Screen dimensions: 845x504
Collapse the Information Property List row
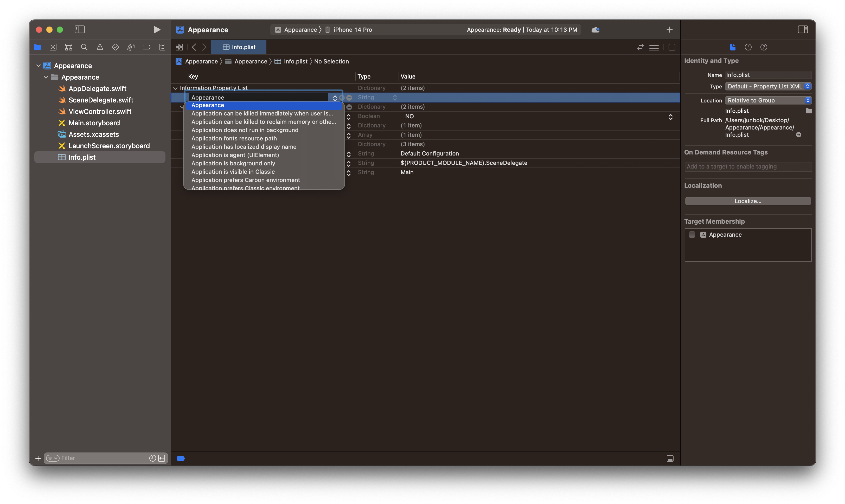click(175, 88)
